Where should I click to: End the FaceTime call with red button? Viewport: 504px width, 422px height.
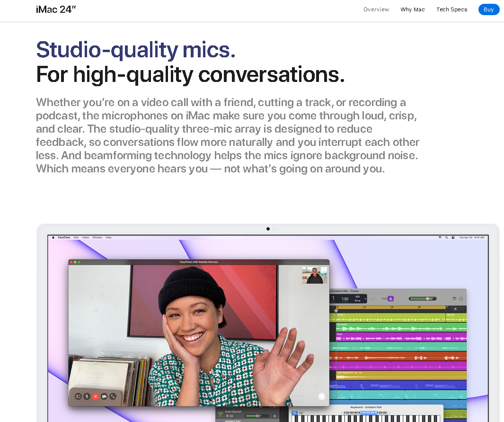[x=96, y=396]
